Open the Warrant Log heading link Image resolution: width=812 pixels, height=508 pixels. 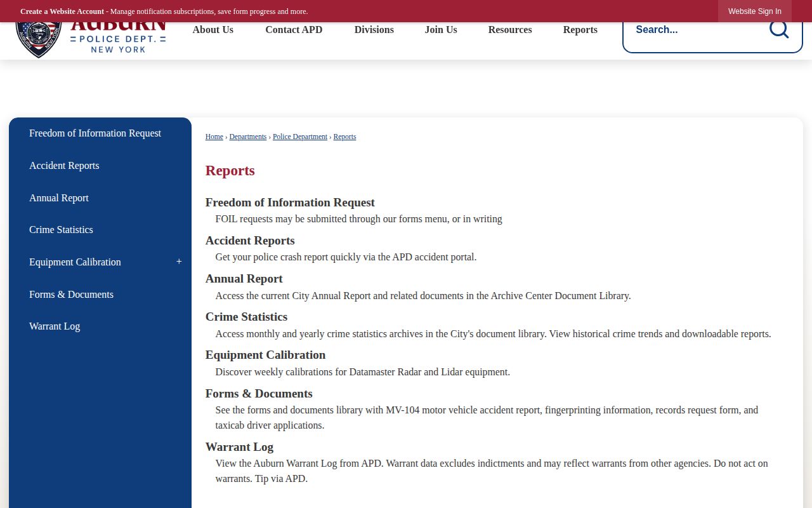[239, 447]
